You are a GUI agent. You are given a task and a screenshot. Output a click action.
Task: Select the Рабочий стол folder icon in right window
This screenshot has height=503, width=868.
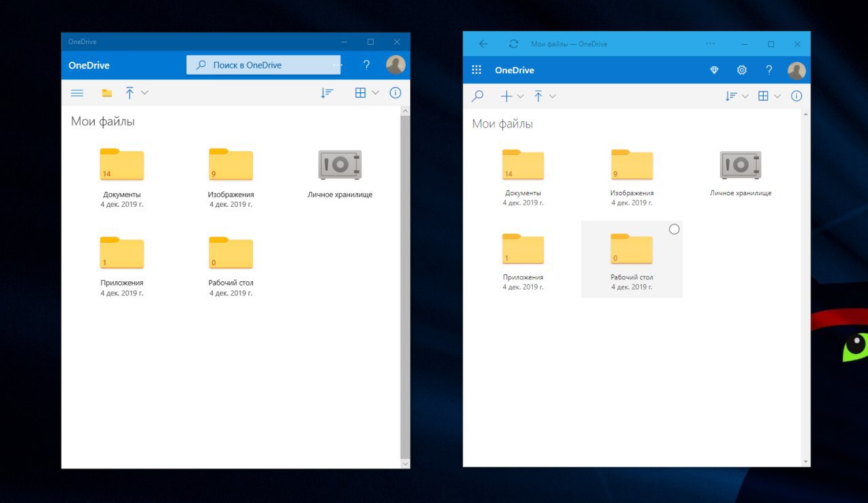(631, 249)
